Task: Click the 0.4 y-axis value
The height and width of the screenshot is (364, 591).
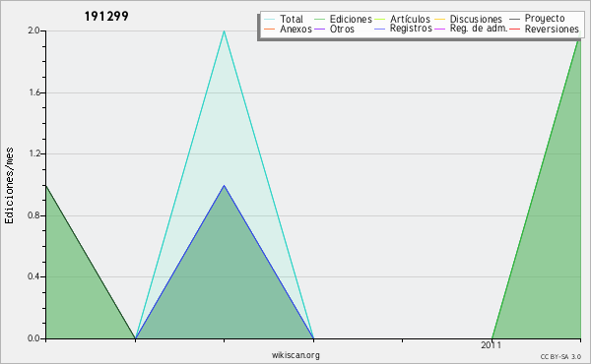Action: click(x=33, y=276)
